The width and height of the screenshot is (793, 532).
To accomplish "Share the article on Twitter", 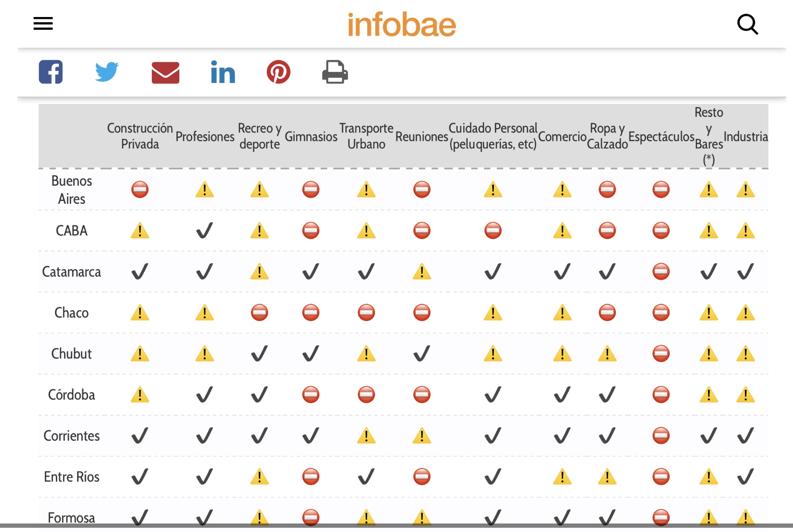I will tap(106, 72).
